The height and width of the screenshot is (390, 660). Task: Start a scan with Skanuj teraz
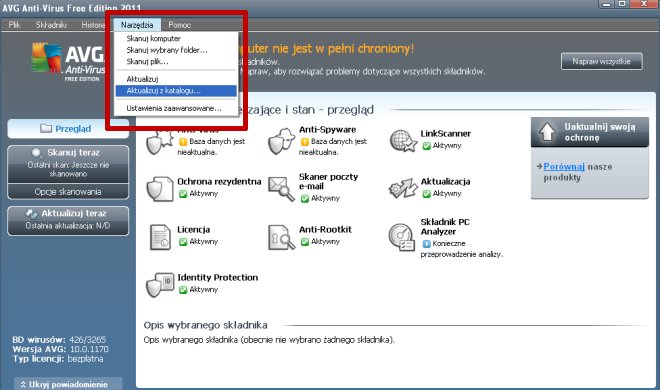point(68,164)
